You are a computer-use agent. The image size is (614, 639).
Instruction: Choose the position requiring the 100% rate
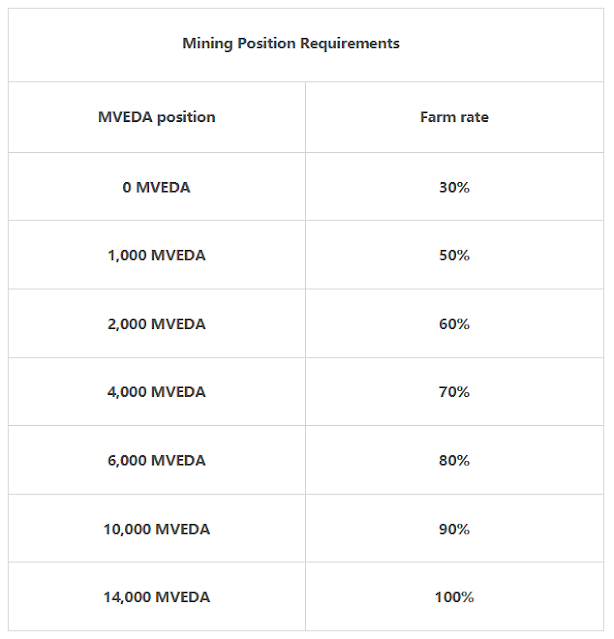pos(156,597)
